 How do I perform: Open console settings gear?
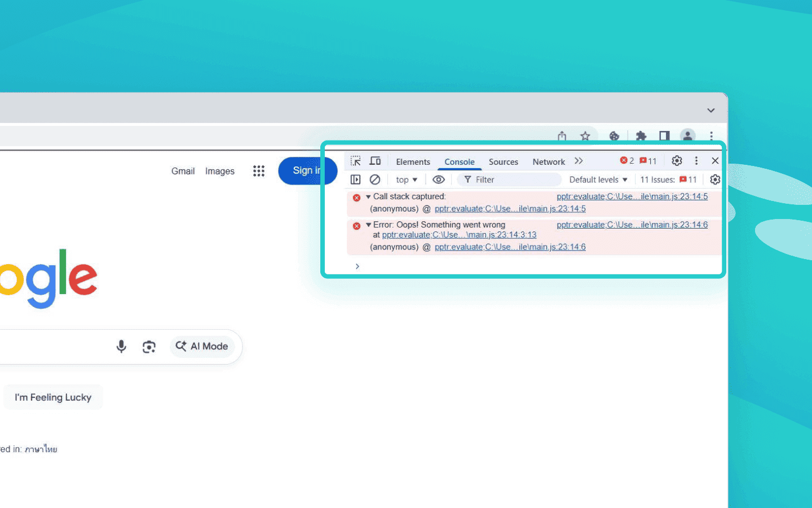715,179
